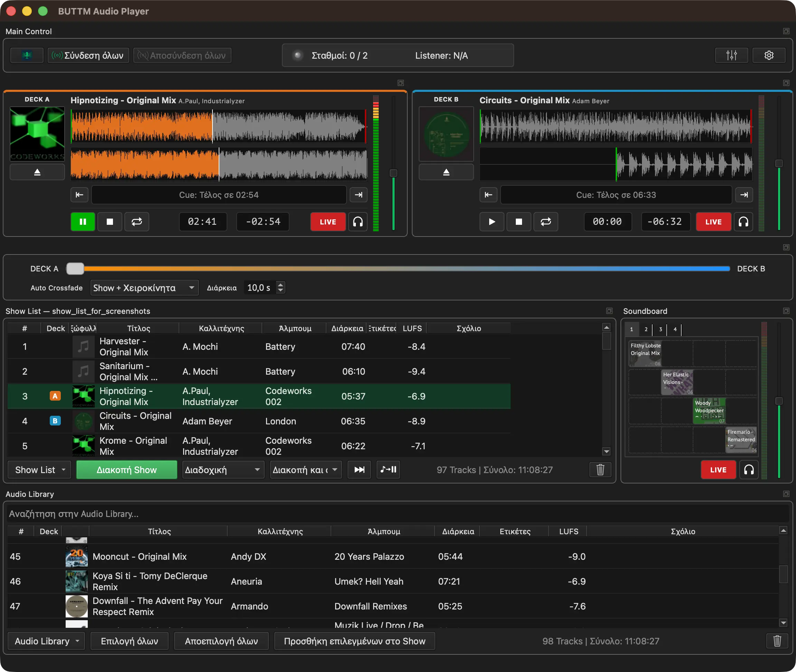Jump to next cue on Deck A
Viewport: 796px width, 672px height.
pos(358,195)
